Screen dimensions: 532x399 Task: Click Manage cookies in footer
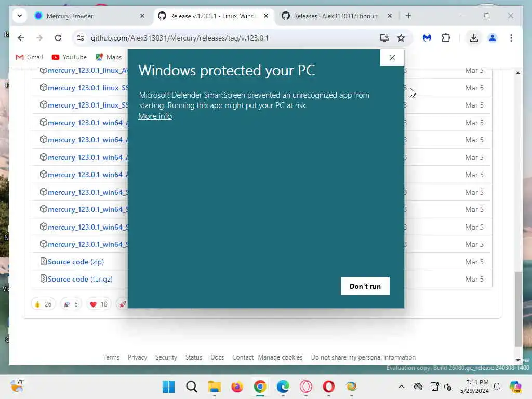[280, 357]
